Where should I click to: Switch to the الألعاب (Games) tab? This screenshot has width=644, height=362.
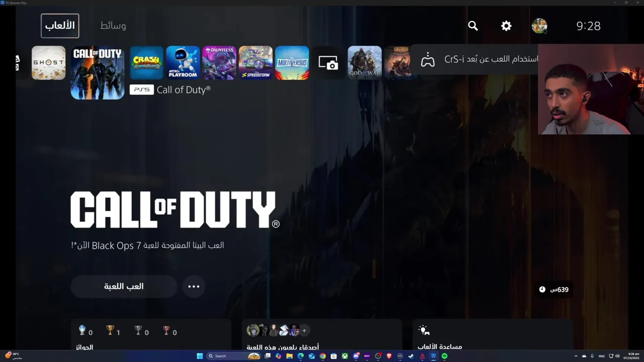coord(60,26)
